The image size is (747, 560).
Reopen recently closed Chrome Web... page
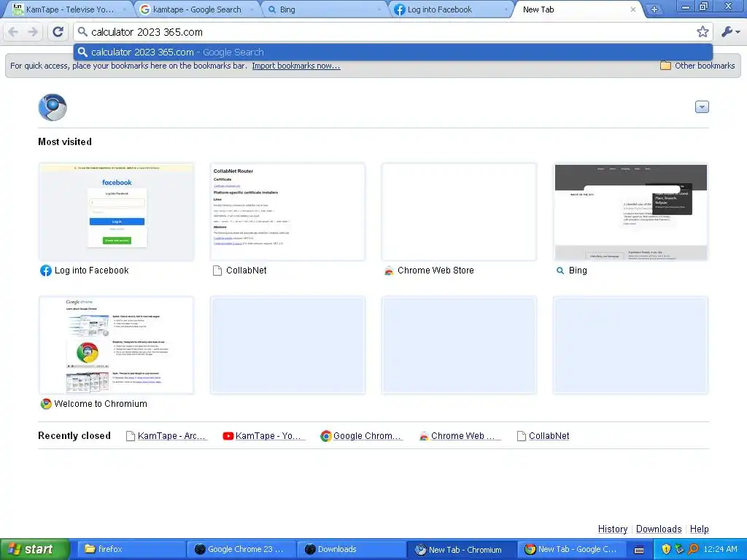point(460,436)
